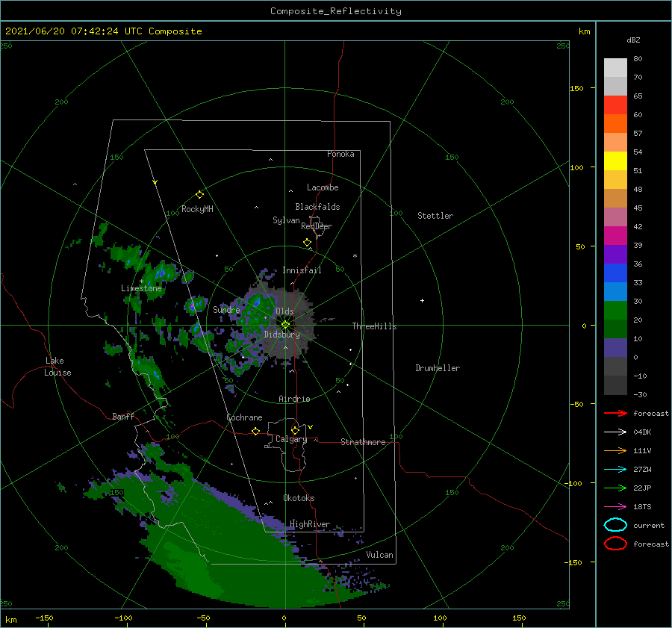Click the yellow diamond marker near RockyMH
672x628 pixels.
tap(199, 195)
